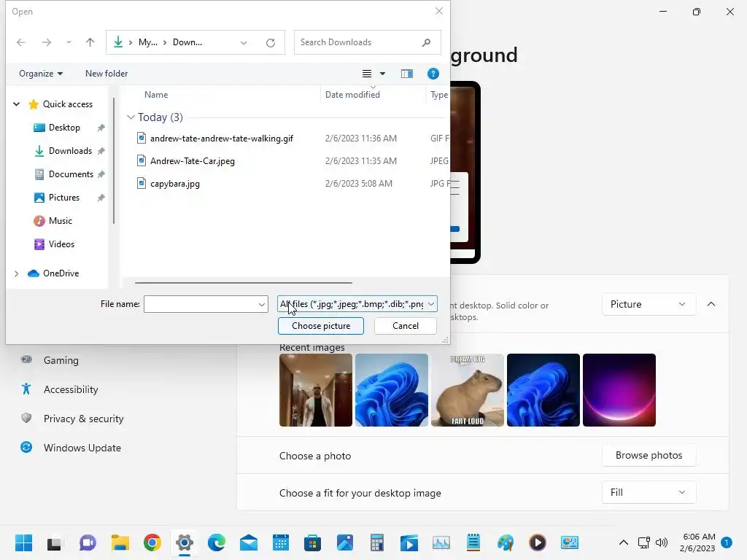Click the horizontal scrollbar in file list
This screenshot has width=747, height=560.
point(244,283)
